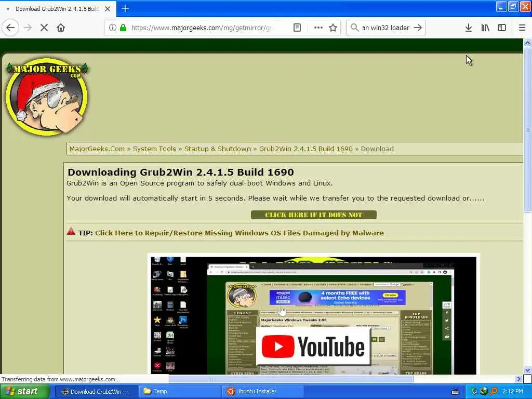This screenshot has width=532, height=399.
Task: Click the Downloading Grub2Win 2.4.1.5 heading
Action: tap(181, 172)
